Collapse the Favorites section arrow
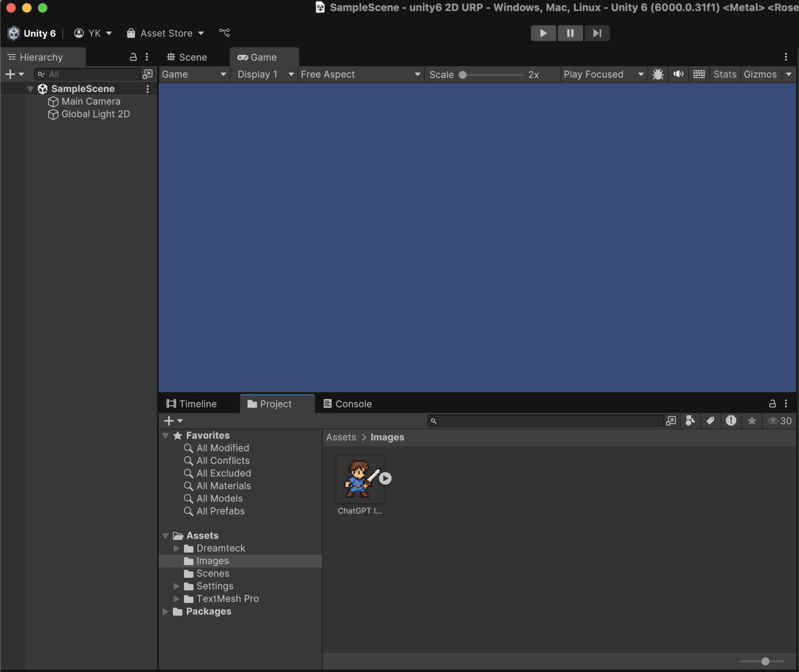Viewport: 799px width, 672px height. 166,436
